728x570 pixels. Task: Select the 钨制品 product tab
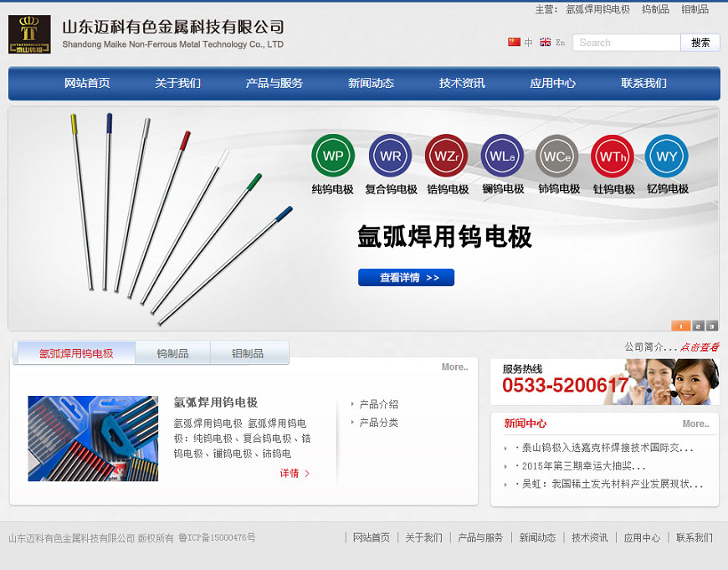pos(172,353)
